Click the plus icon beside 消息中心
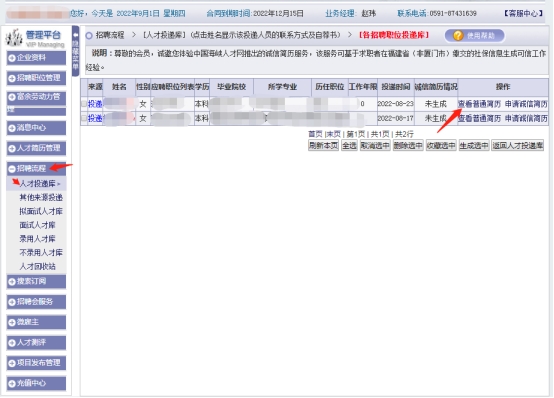The image size is (554, 398). point(12,128)
